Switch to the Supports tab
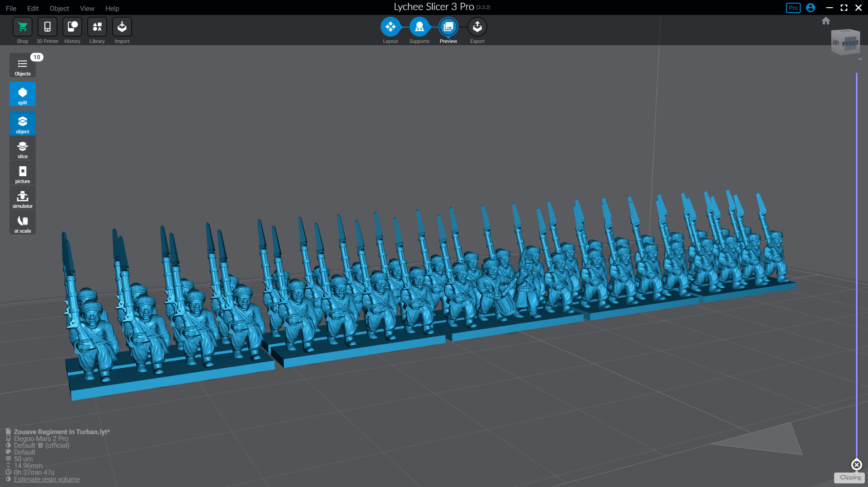This screenshot has width=868, height=487. click(x=419, y=27)
